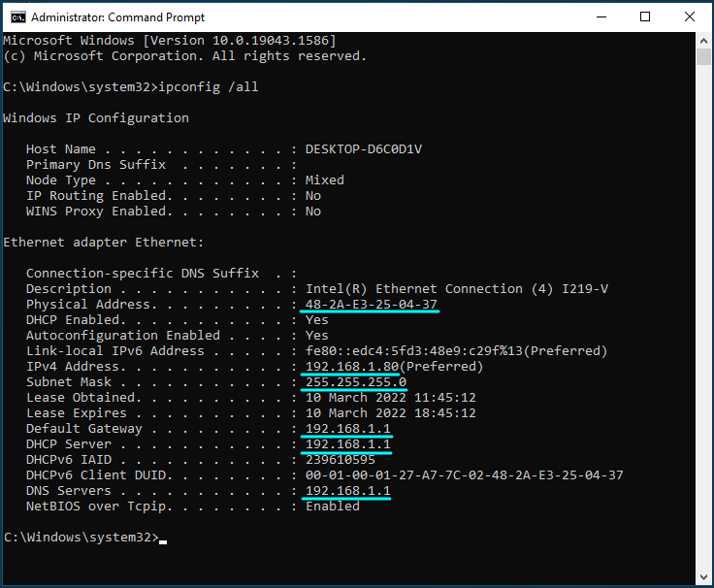Click the Intel(R) Ethernet Connection description
Screen dimensions: 714x588
click(456, 288)
